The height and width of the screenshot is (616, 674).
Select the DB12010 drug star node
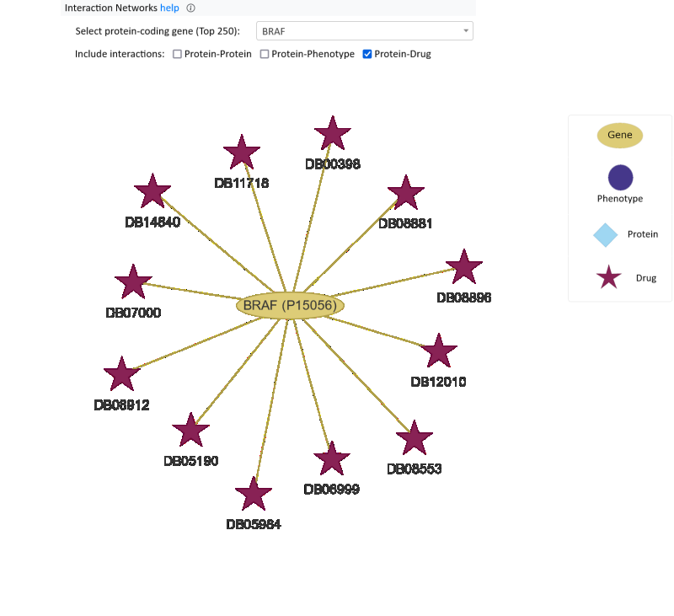pos(438,351)
